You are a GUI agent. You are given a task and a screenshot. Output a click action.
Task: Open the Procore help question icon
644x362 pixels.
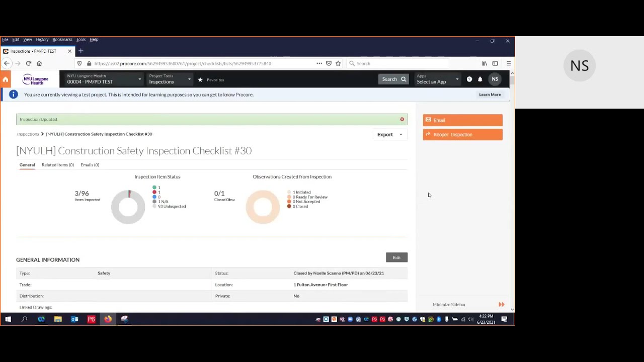[469, 79]
